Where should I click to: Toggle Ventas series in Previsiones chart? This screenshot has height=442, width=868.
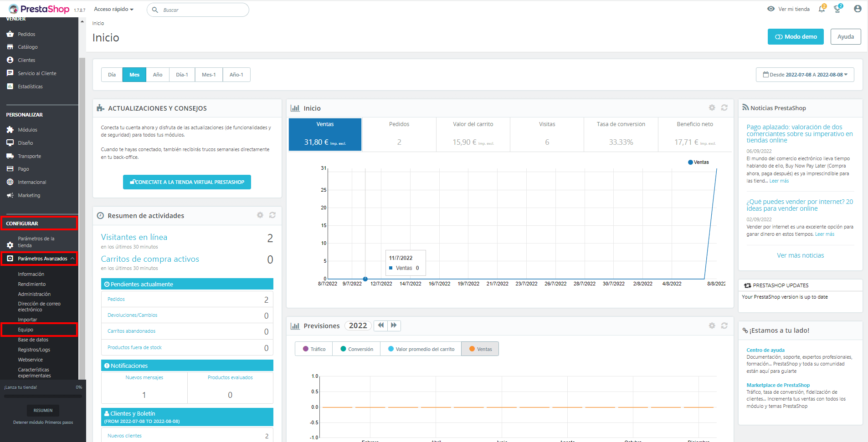[480, 349]
